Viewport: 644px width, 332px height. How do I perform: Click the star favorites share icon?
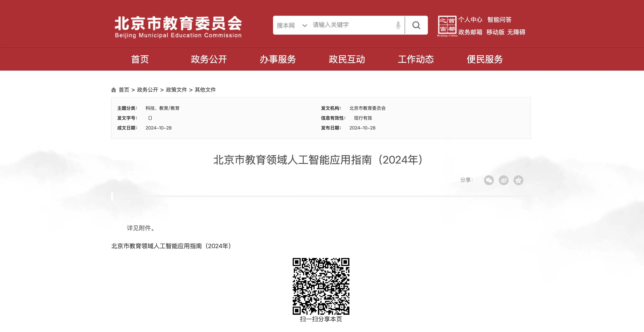[518, 180]
